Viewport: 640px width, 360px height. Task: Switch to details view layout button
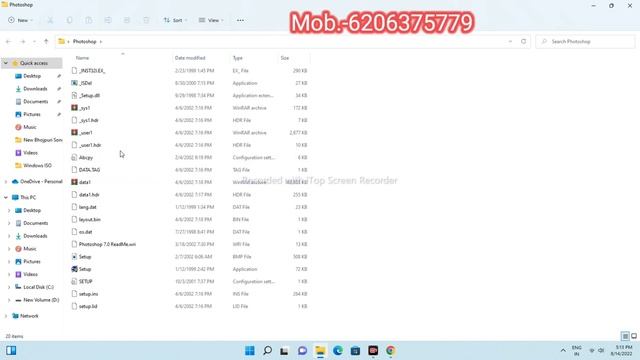(x=625, y=336)
